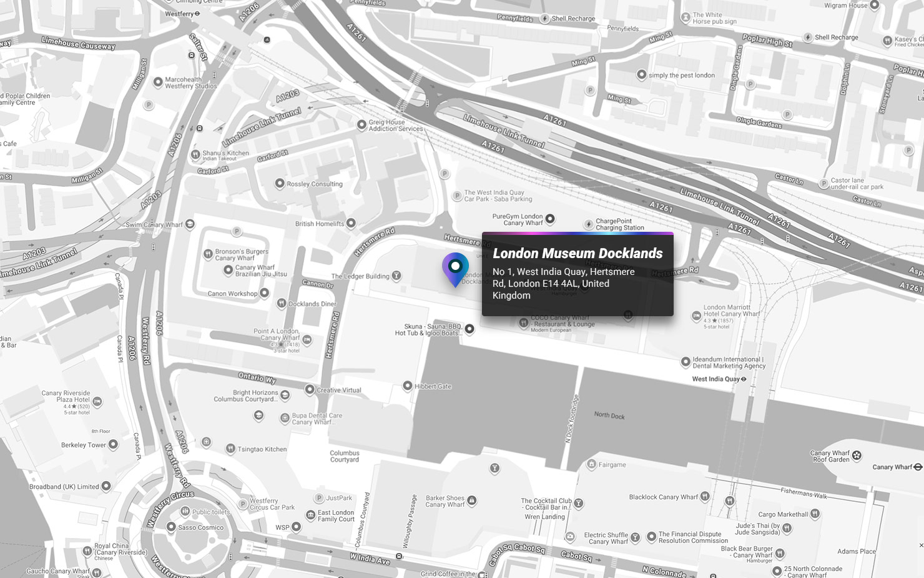Open the Blacklock Canary Wharf restaurant icon
The height and width of the screenshot is (578, 924).
click(705, 497)
